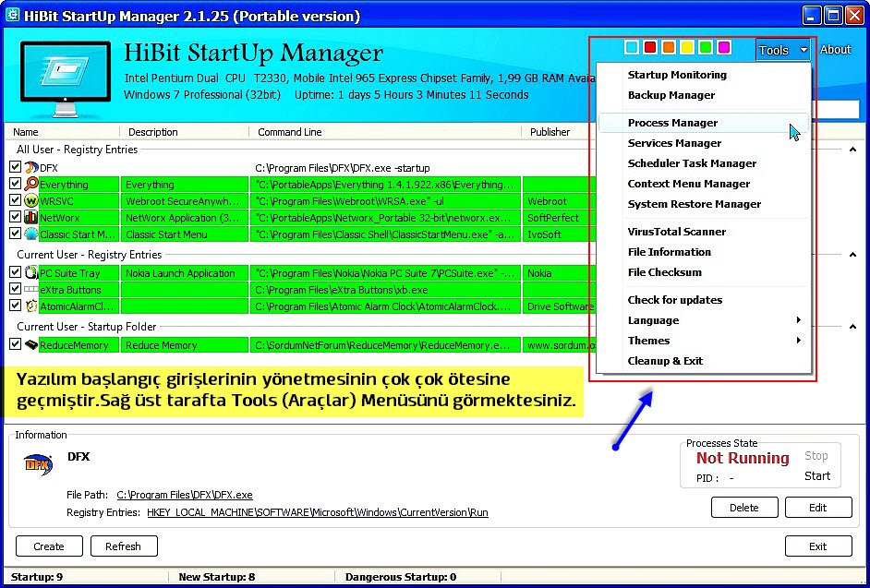Select Process Manager in Tools menu
This screenshot has width=870, height=588.
click(x=703, y=123)
